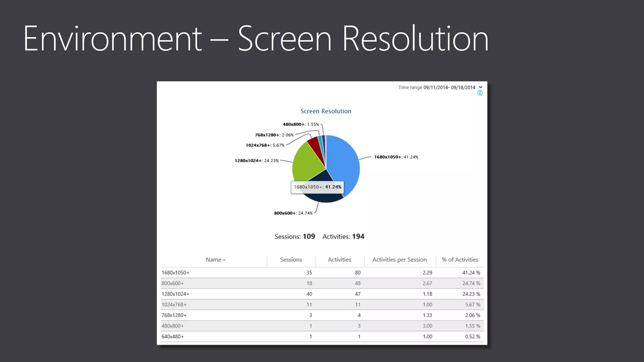Screen dimensions: 644x362
Task: Click the 1.18 activities per session cell
Action: [427, 294]
